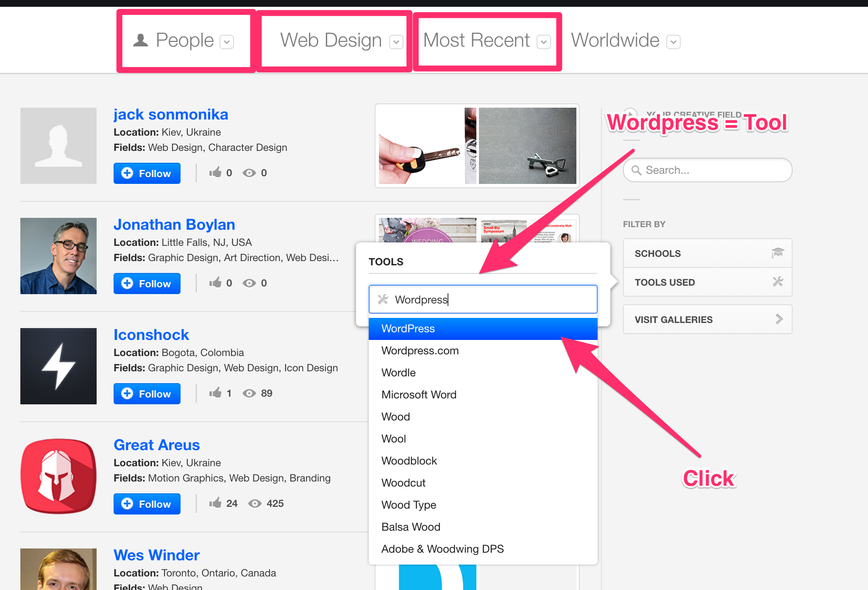868x590 pixels.
Task: Click eye views icon on Iconshock's row
Action: click(249, 393)
